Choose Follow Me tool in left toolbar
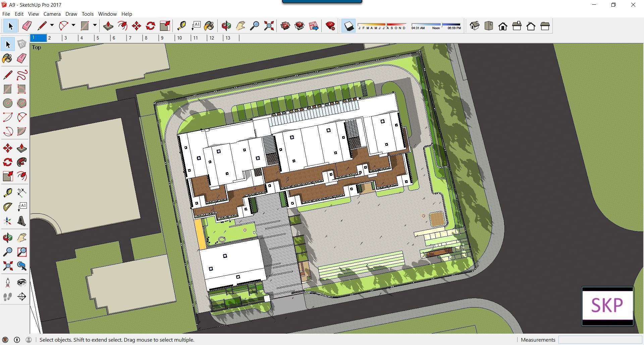Image resolution: width=644 pixels, height=345 pixels. (22, 162)
